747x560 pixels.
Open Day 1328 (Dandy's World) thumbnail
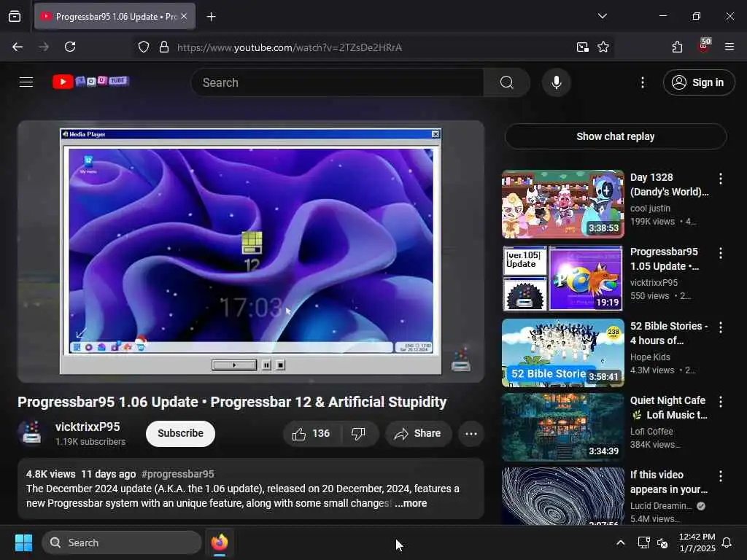pos(562,204)
